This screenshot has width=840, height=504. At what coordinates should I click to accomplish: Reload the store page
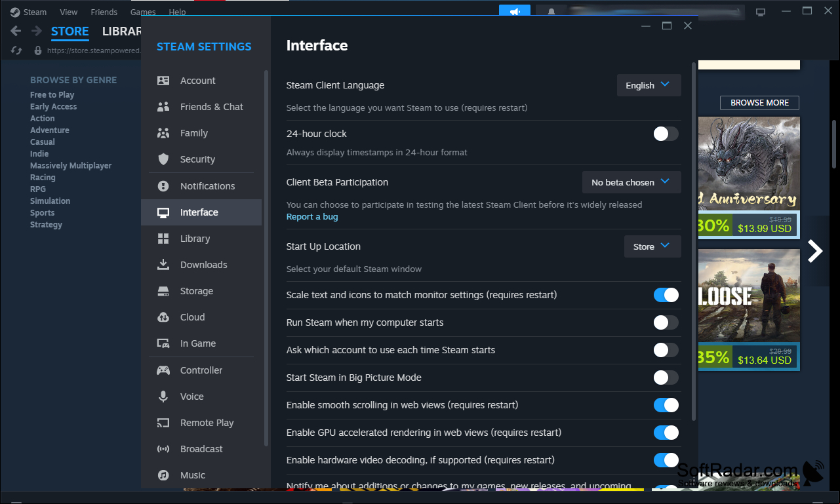coord(17,50)
